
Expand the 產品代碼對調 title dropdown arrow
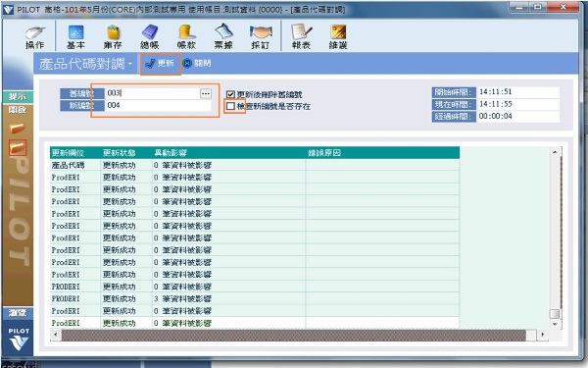click(129, 64)
